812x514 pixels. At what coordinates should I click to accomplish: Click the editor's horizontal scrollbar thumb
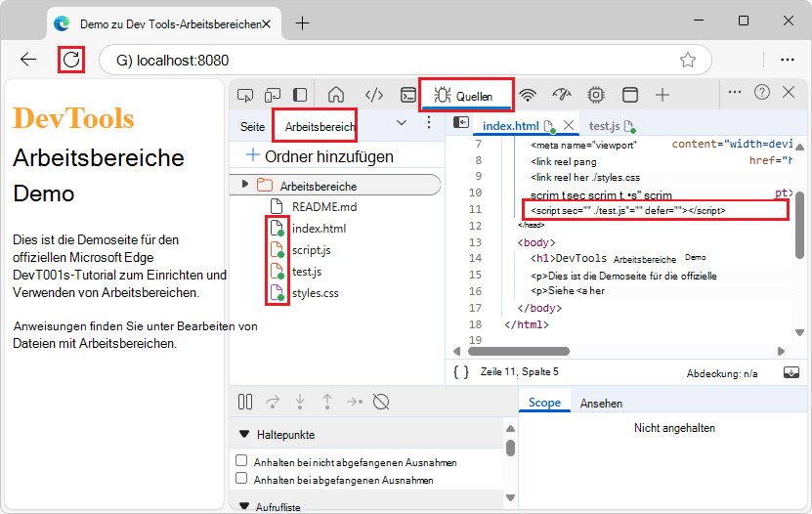click(x=519, y=351)
